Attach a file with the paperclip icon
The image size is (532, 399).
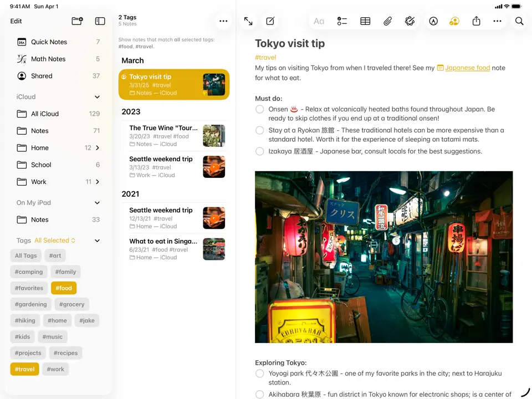tap(388, 21)
